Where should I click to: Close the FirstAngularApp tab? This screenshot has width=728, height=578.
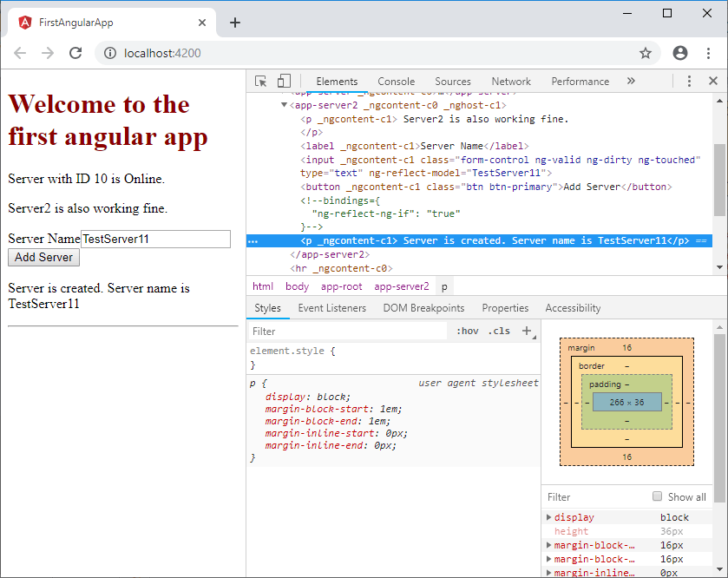tap(202, 23)
